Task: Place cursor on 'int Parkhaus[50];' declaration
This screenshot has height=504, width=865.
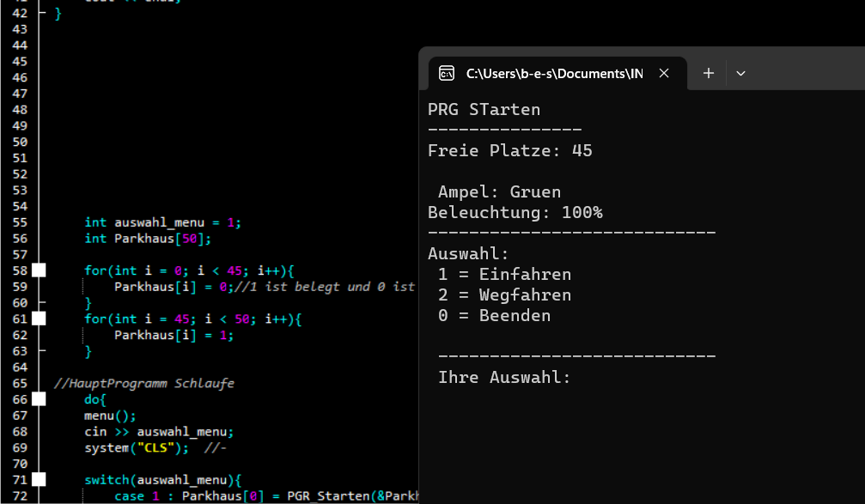Action: click(148, 239)
